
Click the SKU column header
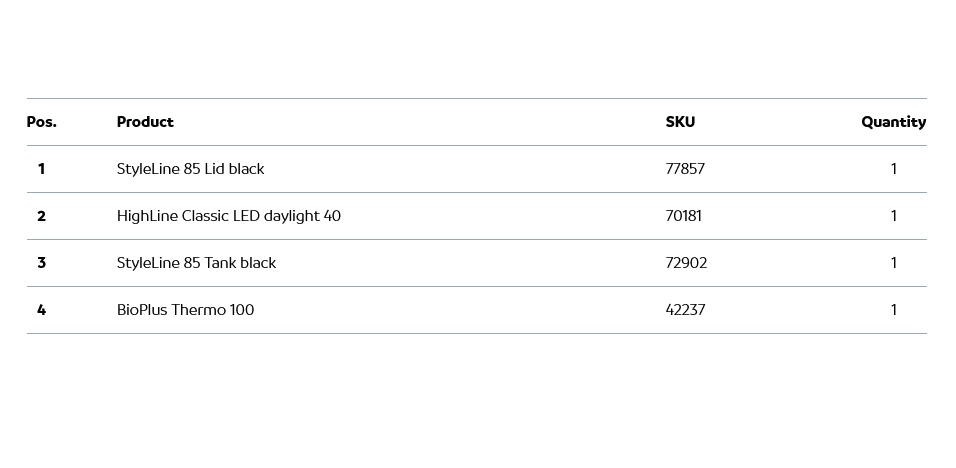[680, 122]
